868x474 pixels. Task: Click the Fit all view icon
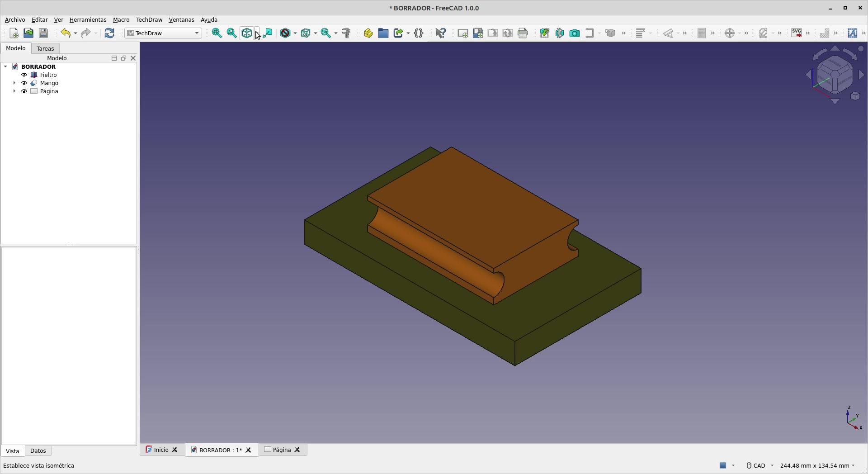tap(217, 33)
